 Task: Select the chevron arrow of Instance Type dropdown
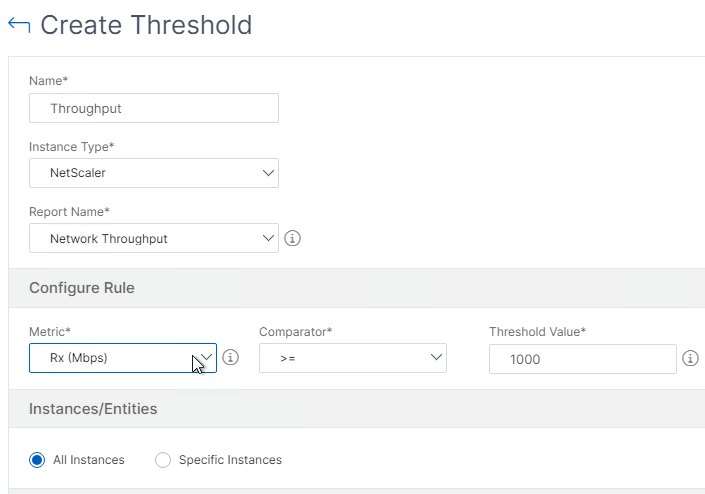268,173
